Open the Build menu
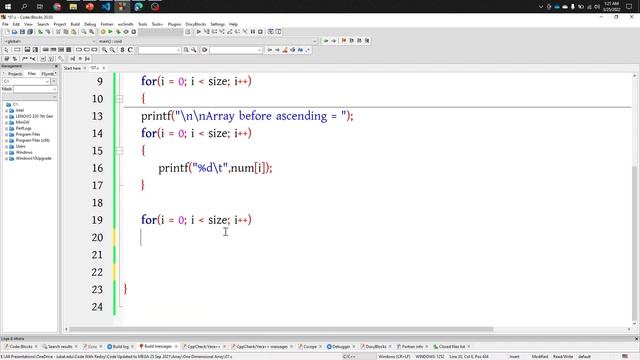The width and height of the screenshot is (640, 360). click(x=75, y=24)
